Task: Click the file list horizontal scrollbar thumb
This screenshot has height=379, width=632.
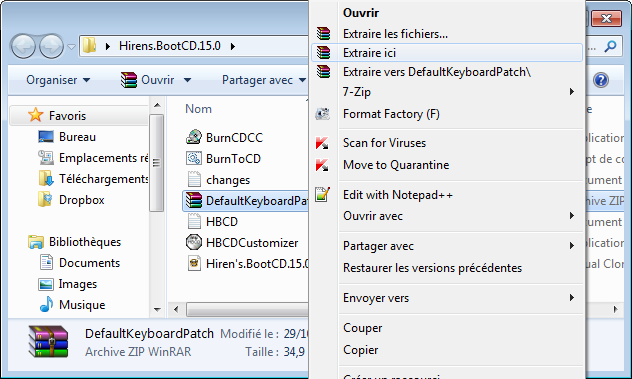Action: (247, 310)
